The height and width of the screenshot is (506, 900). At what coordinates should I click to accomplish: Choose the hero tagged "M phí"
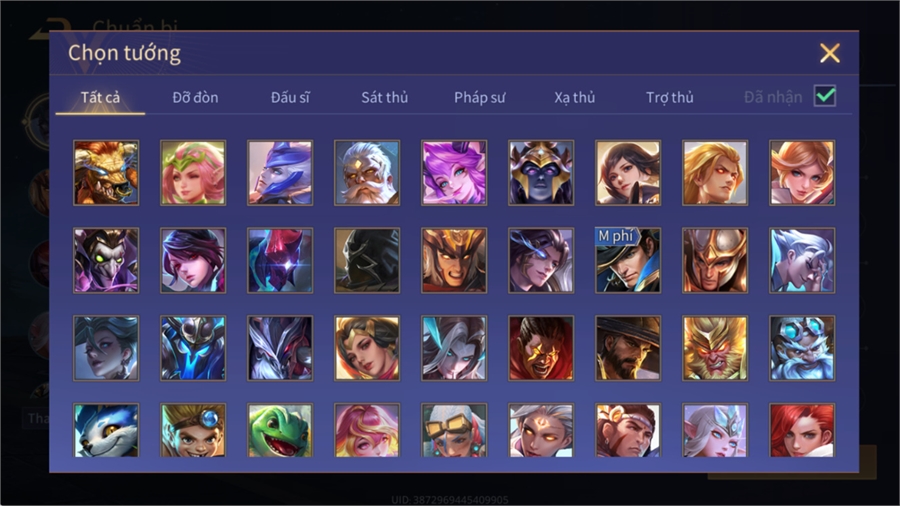tap(628, 260)
